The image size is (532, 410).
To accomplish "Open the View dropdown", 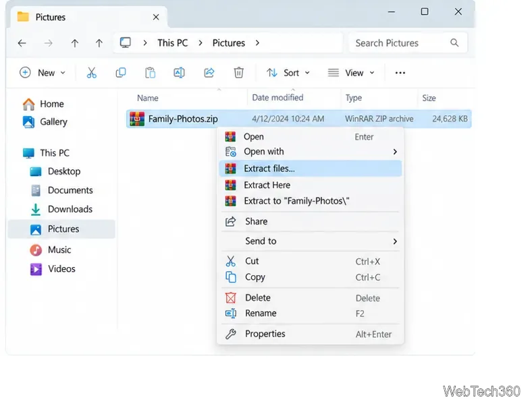I will click(x=351, y=73).
